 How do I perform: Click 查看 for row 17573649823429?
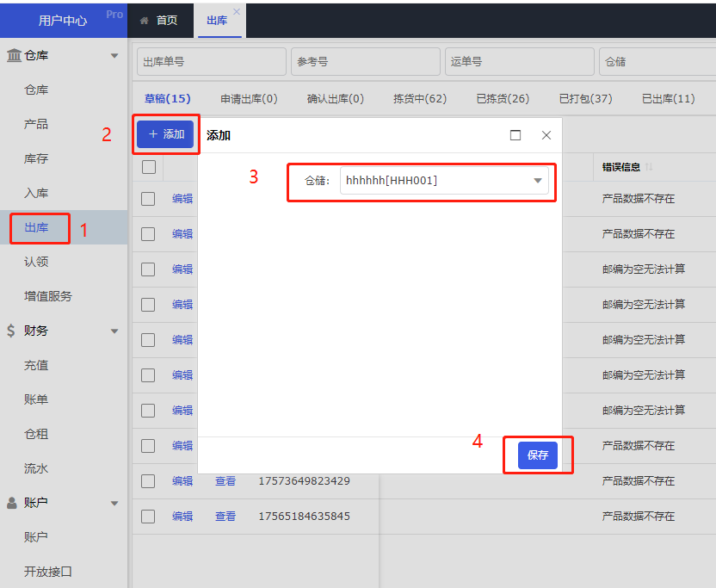point(225,481)
